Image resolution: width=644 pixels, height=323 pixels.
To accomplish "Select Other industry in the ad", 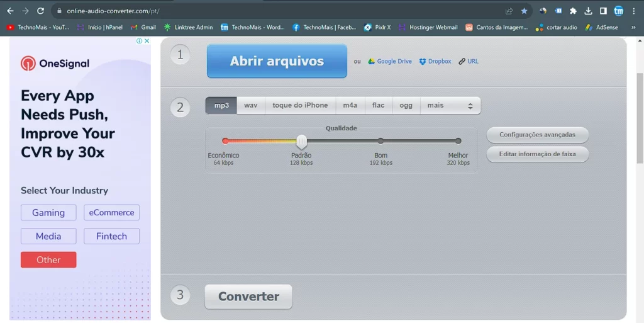I will point(48,259).
